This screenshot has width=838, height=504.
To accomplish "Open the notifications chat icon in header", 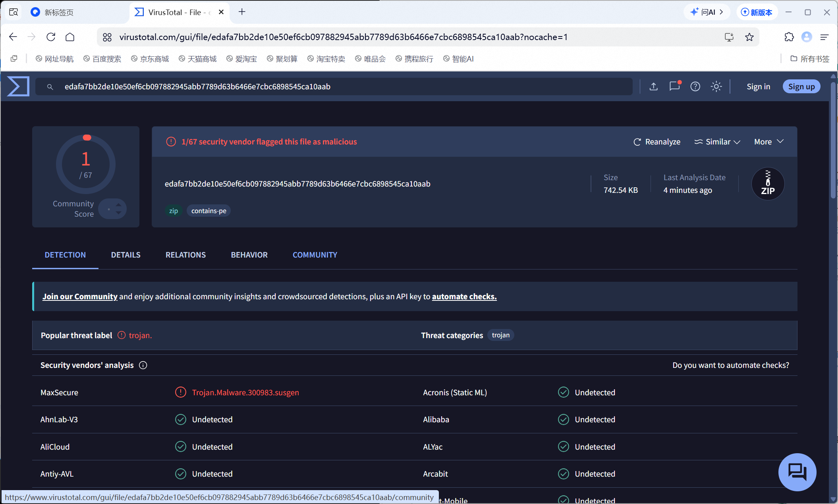I will pos(675,86).
